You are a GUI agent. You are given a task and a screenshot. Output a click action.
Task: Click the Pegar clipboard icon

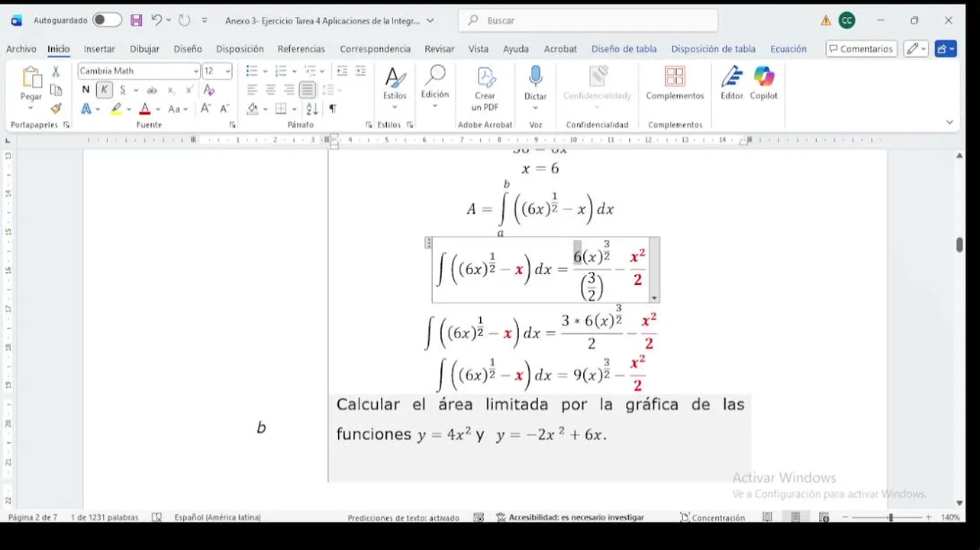[x=31, y=78]
